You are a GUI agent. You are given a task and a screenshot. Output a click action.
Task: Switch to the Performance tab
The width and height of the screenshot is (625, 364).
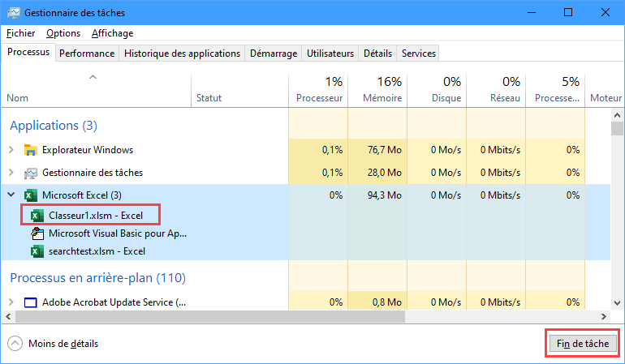point(87,54)
